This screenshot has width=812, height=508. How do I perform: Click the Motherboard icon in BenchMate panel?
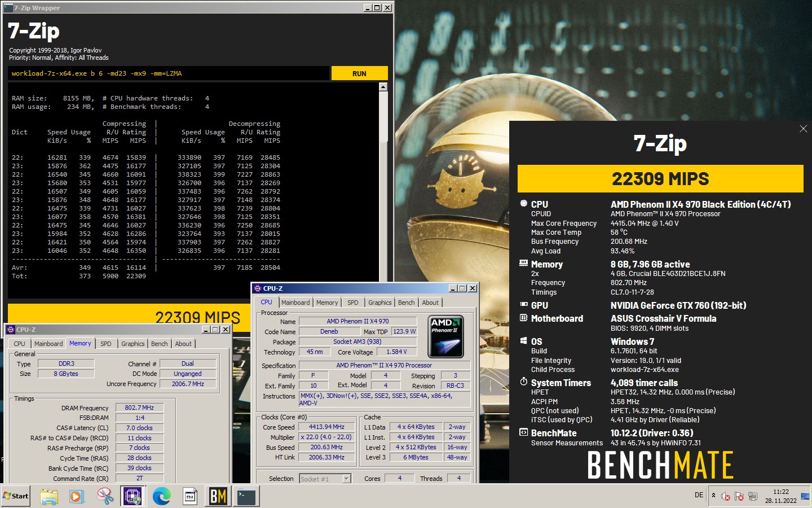(523, 318)
